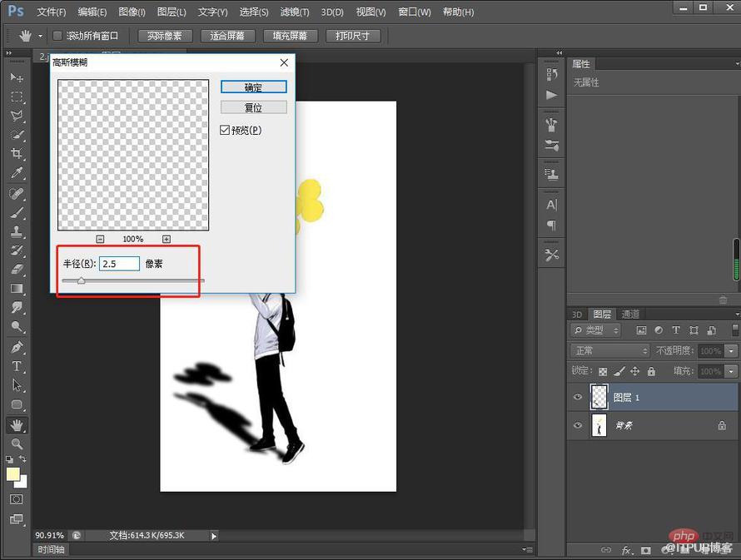Select the Gradient tool
Image resolution: width=741 pixels, height=560 pixels.
[x=17, y=288]
